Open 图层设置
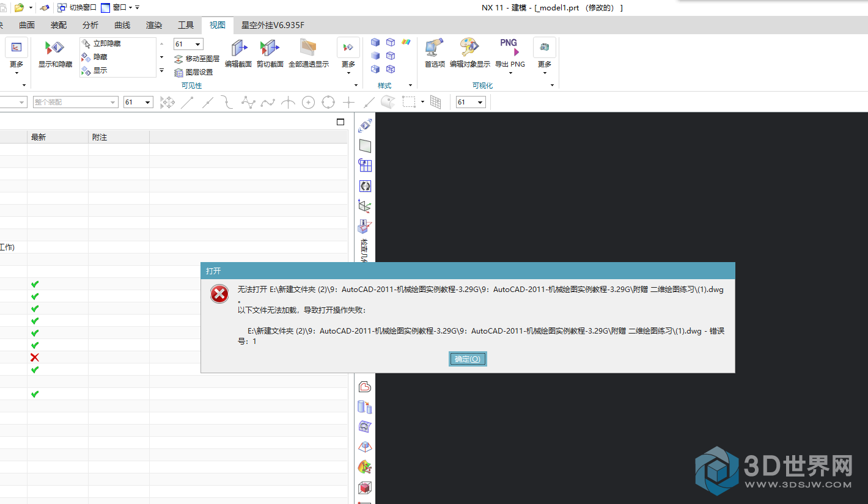This screenshot has width=868, height=504. pos(194,72)
